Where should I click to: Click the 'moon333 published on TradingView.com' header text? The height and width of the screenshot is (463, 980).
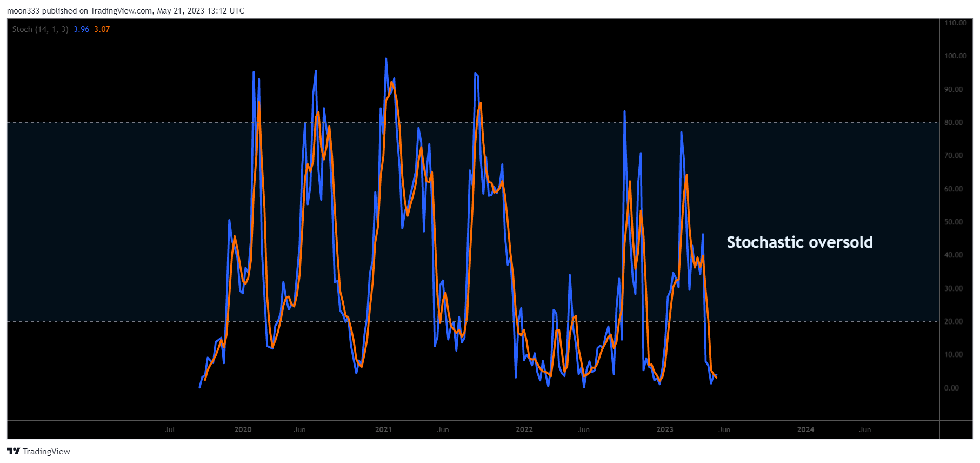(x=79, y=11)
